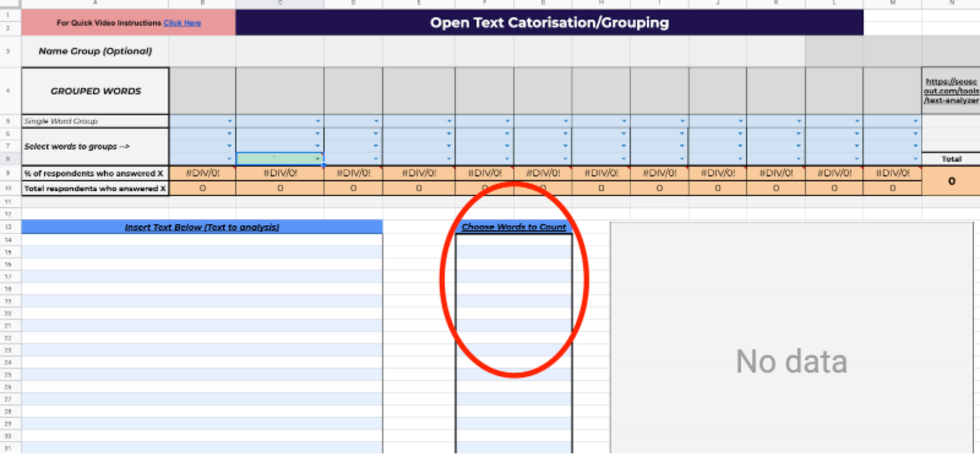Select 'Total respondents who answered X' label
Screen dimensions: 980x454
coord(95,189)
